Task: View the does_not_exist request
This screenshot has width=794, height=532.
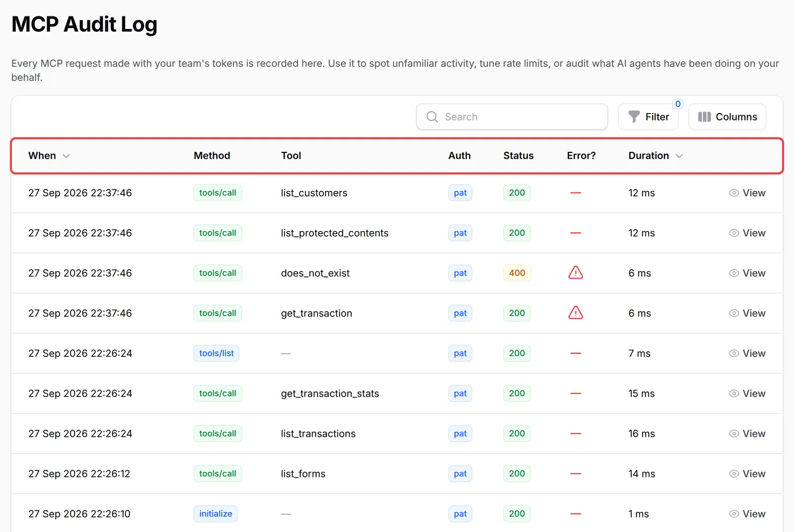Action: coord(747,273)
